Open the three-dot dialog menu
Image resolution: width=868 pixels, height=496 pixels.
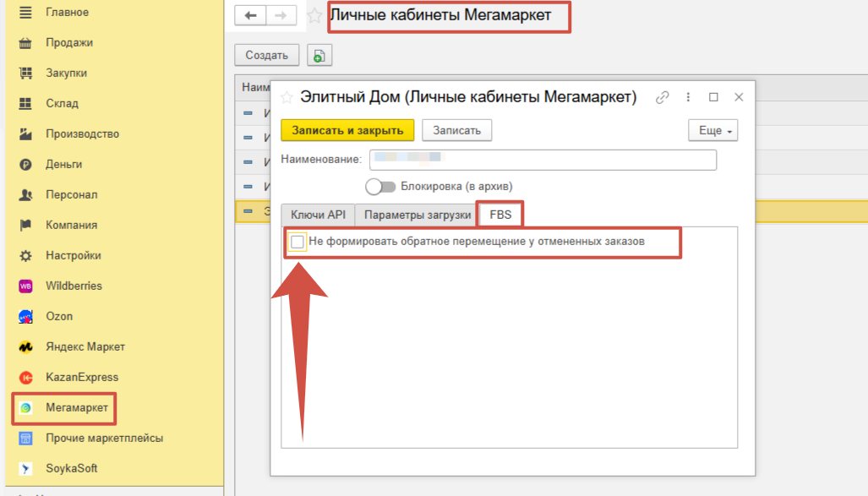[x=688, y=97]
